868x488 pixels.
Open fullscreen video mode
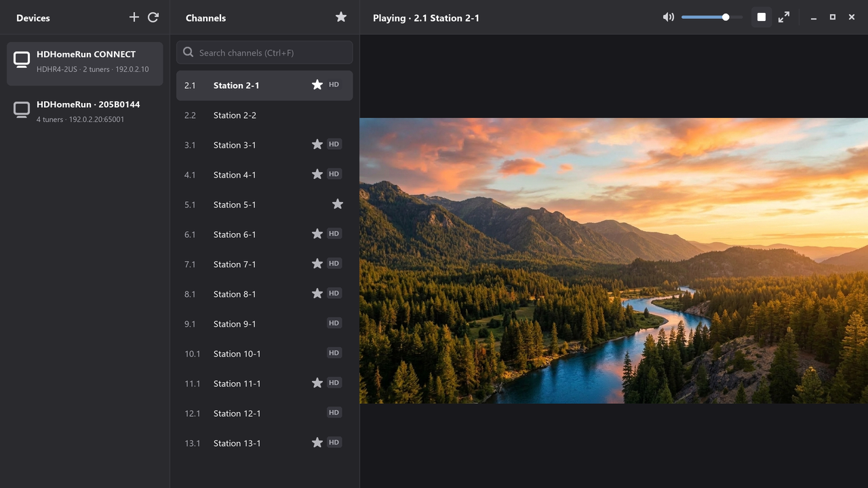(784, 17)
